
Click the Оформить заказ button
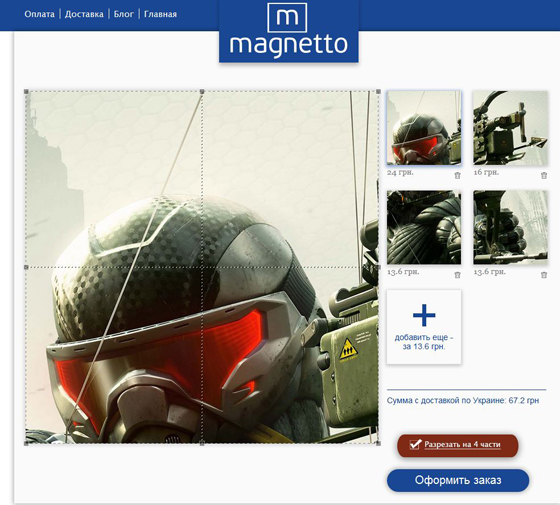coord(458,480)
